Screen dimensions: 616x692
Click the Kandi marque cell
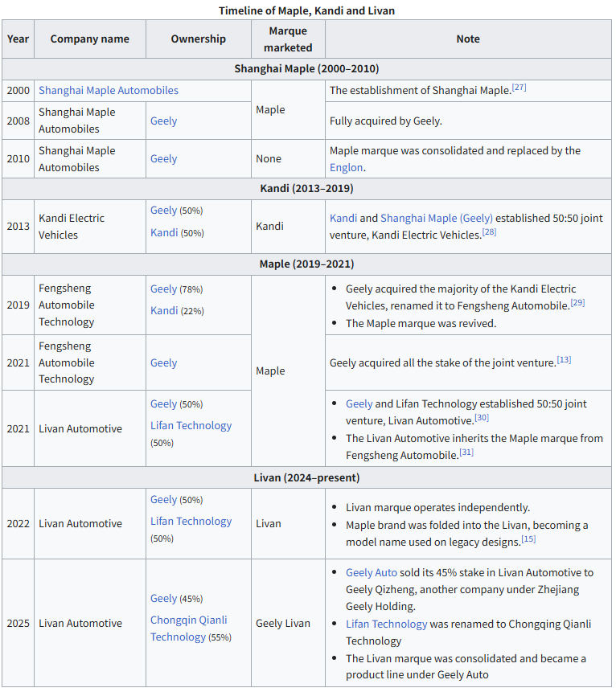288,227
